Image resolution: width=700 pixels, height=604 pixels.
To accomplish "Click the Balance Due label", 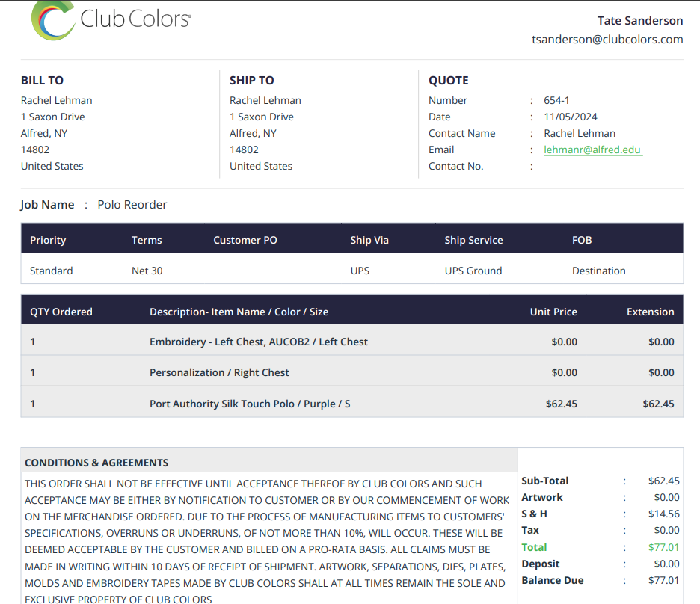I will pos(552,580).
